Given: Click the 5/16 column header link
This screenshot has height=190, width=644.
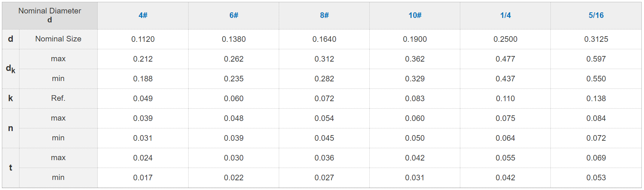Looking at the screenshot, I should pyautogui.click(x=596, y=15).
